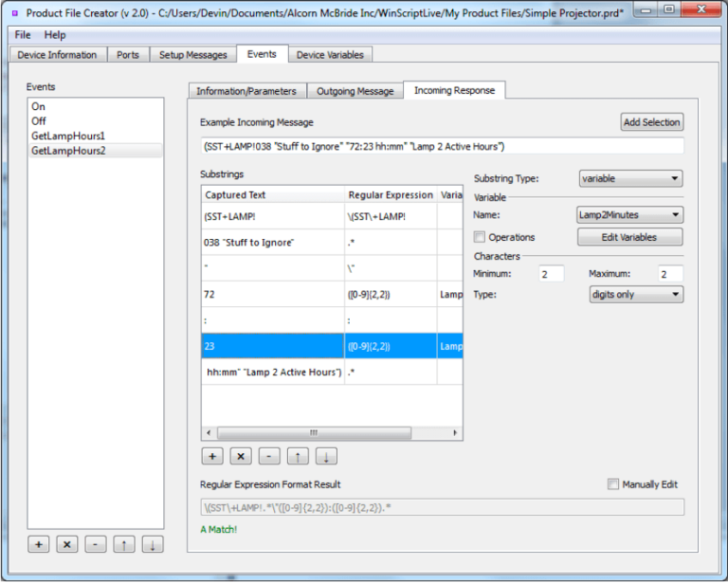
Task: Delete the substring with the X button under Substrings
Action: coord(241,456)
